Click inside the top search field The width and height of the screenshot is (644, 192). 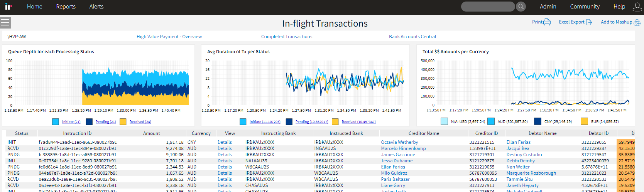point(488,7)
